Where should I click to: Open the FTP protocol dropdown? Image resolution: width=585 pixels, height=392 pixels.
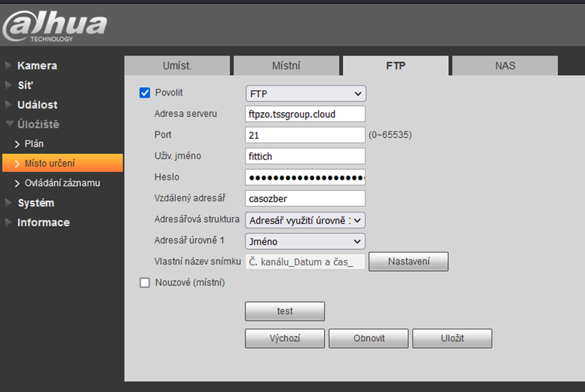point(305,94)
